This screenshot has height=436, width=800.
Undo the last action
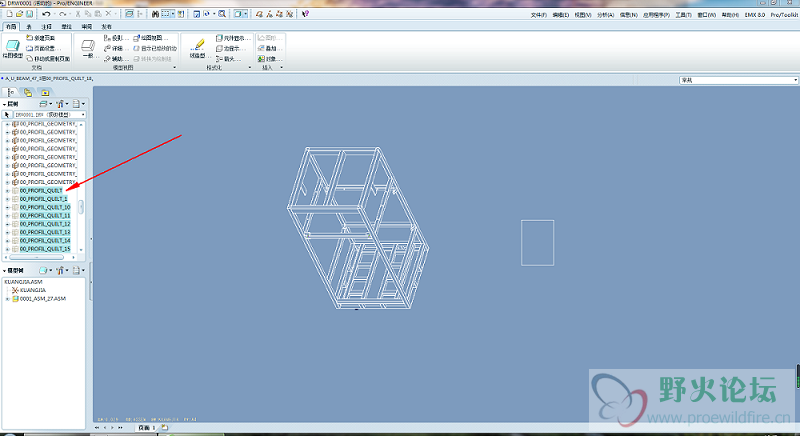(x=46, y=14)
